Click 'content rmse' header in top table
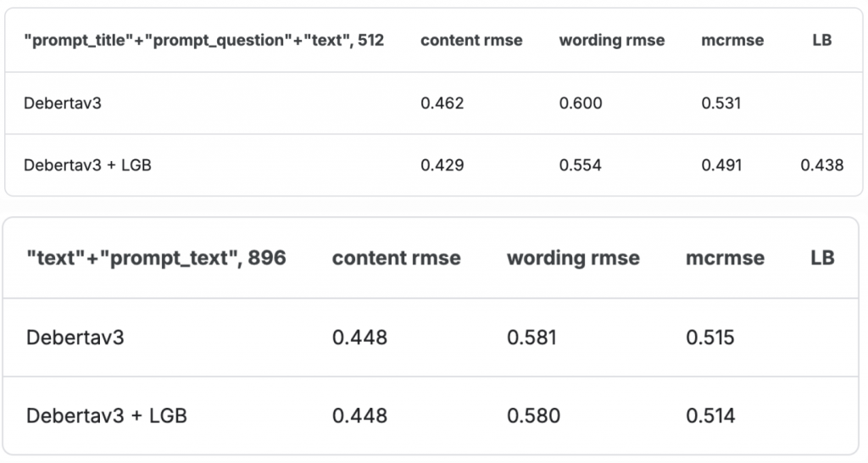The width and height of the screenshot is (868, 463). pos(471,40)
